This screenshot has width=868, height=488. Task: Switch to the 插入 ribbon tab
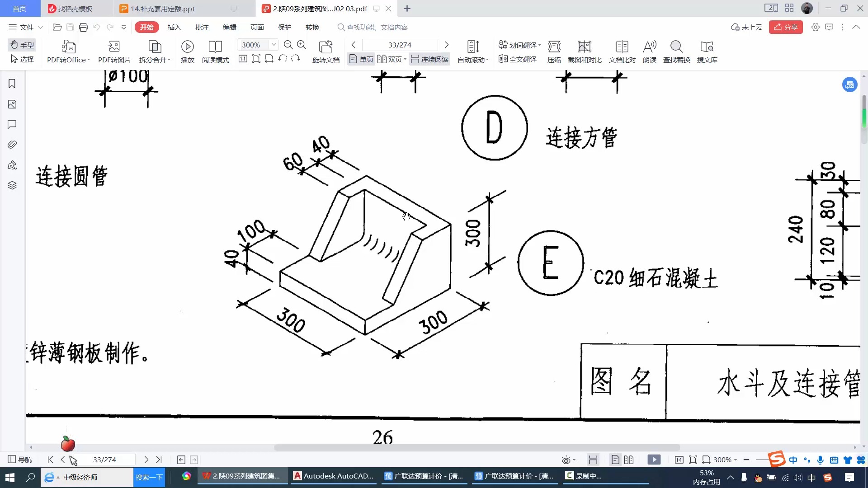click(x=174, y=27)
